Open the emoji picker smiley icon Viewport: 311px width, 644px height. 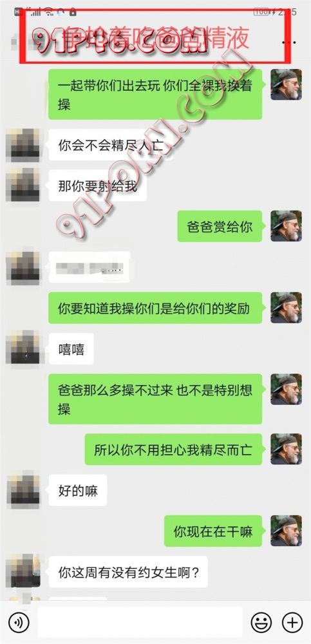click(x=261, y=623)
